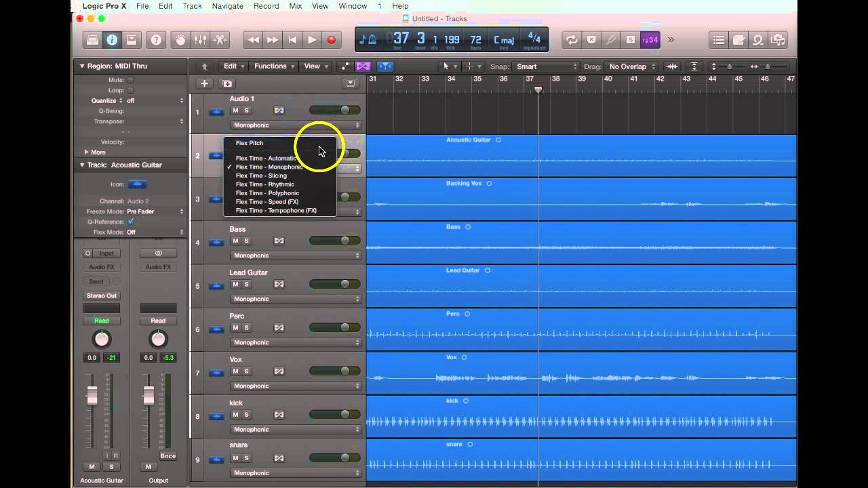This screenshot has height=488, width=868.
Task: Go to beginning of project
Action: point(292,40)
